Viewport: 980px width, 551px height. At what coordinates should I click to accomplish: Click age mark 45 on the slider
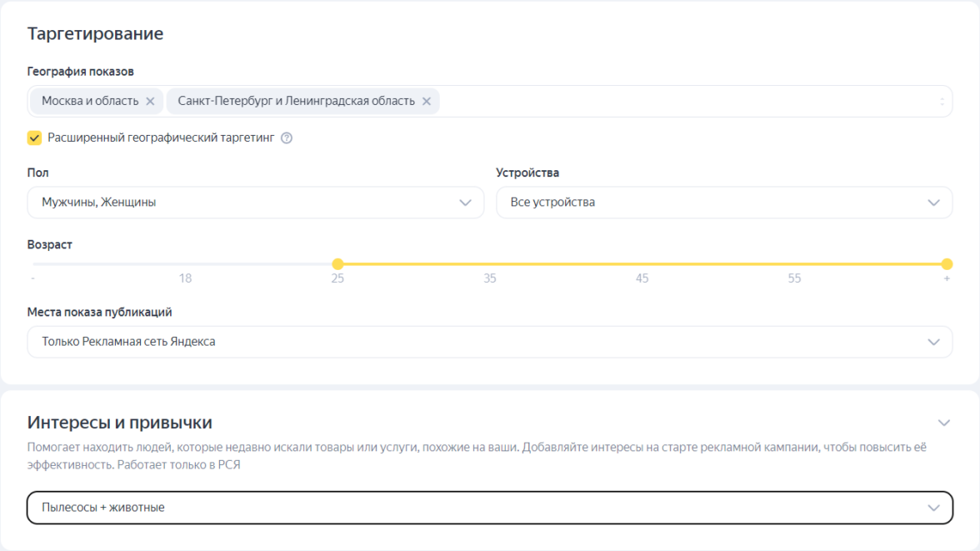[x=642, y=278]
